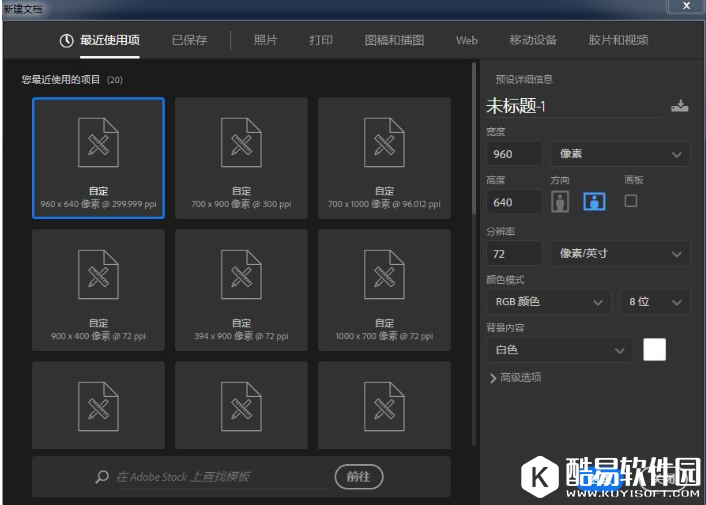Screen dimensions: 706x505
Task: Select portrait orientation icon
Action: tap(560, 201)
